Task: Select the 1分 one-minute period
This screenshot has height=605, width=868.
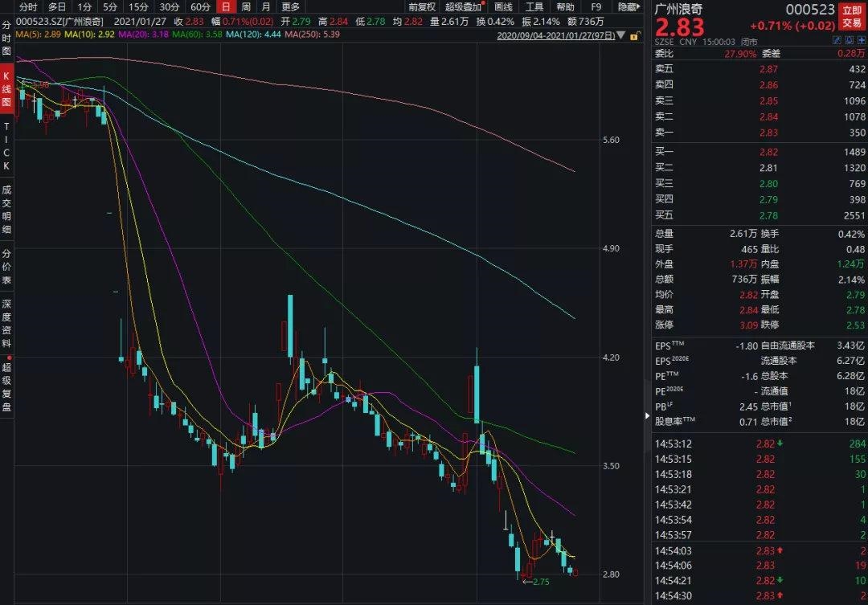Action: click(84, 7)
